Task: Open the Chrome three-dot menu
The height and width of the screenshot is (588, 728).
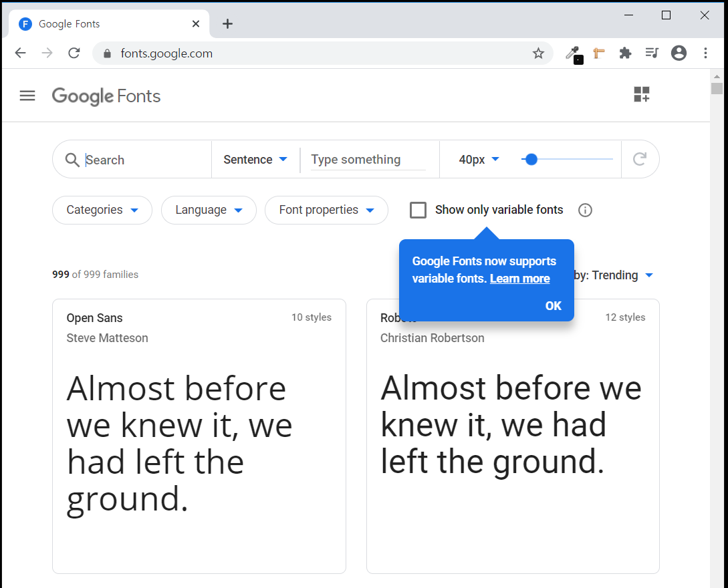Action: (x=705, y=53)
